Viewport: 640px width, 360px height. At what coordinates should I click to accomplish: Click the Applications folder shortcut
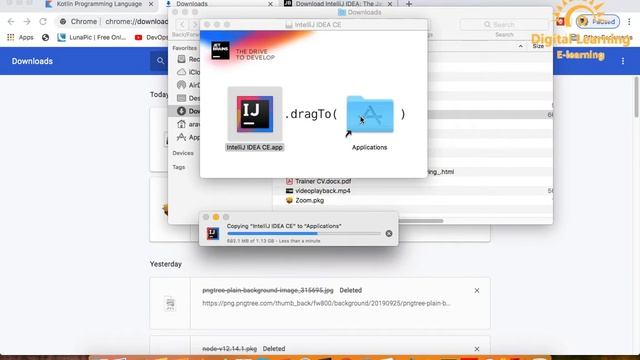(370, 115)
